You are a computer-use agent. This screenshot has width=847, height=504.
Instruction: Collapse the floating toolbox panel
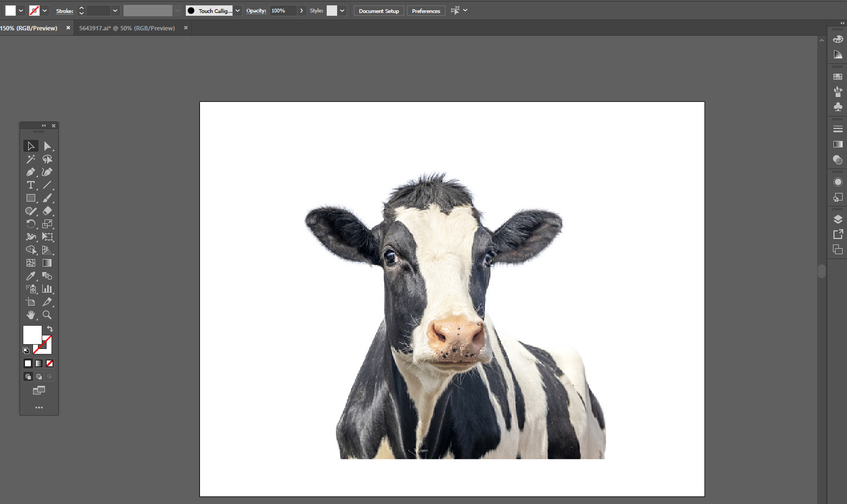click(44, 126)
